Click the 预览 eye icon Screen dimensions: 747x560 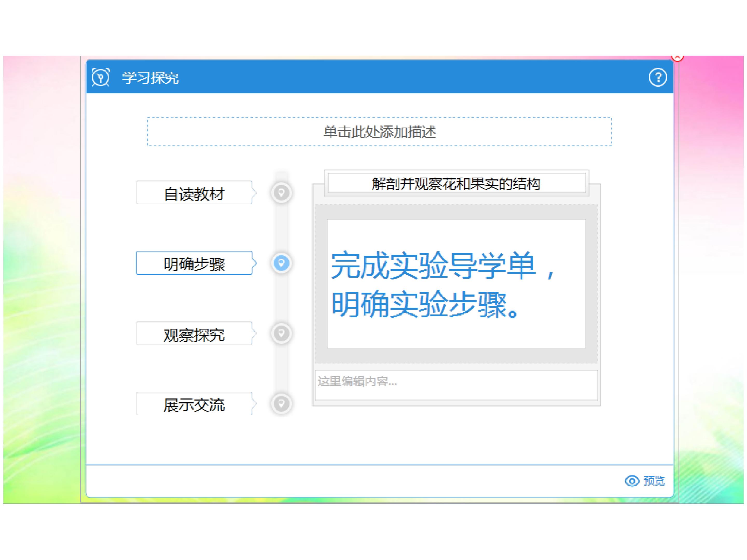632,481
